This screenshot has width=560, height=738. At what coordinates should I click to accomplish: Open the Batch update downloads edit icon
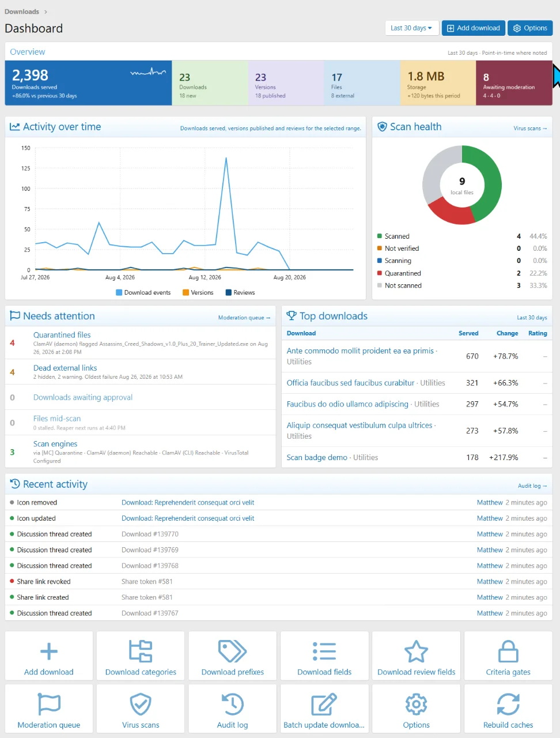tap(324, 705)
